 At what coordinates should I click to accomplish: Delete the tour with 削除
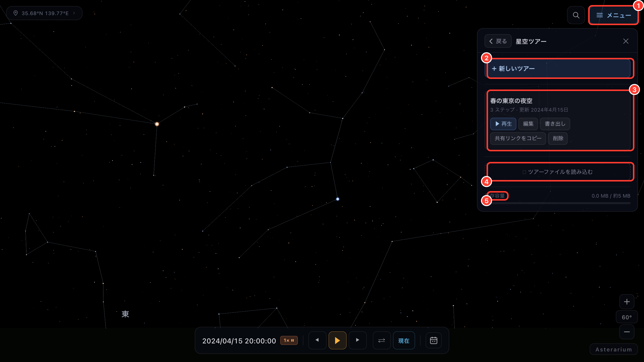(x=558, y=139)
